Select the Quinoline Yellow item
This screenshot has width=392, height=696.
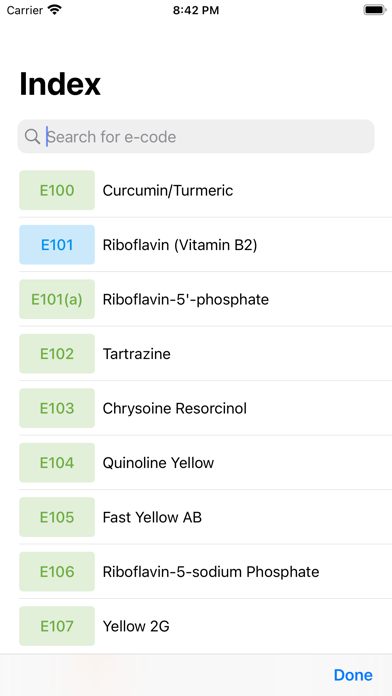coord(206,463)
